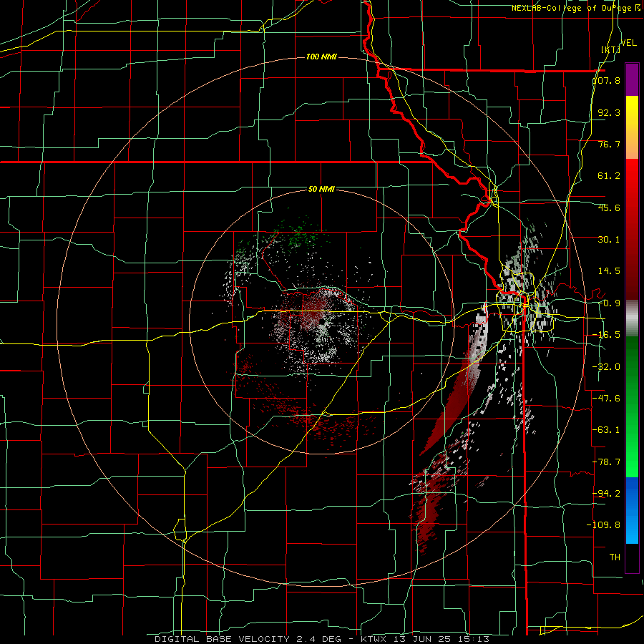This screenshot has height=644, width=644.
Task: Click the NEXLAB-College of DuPage watermark text
Action: 577,8
